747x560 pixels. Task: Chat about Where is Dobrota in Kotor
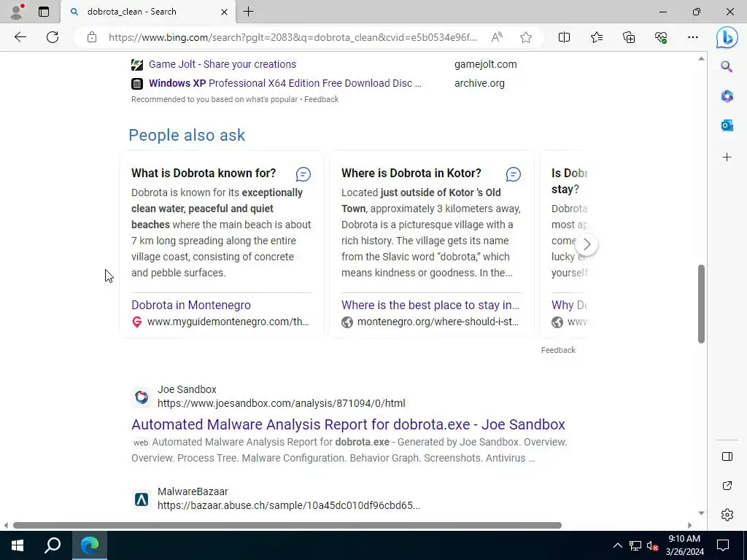click(513, 174)
